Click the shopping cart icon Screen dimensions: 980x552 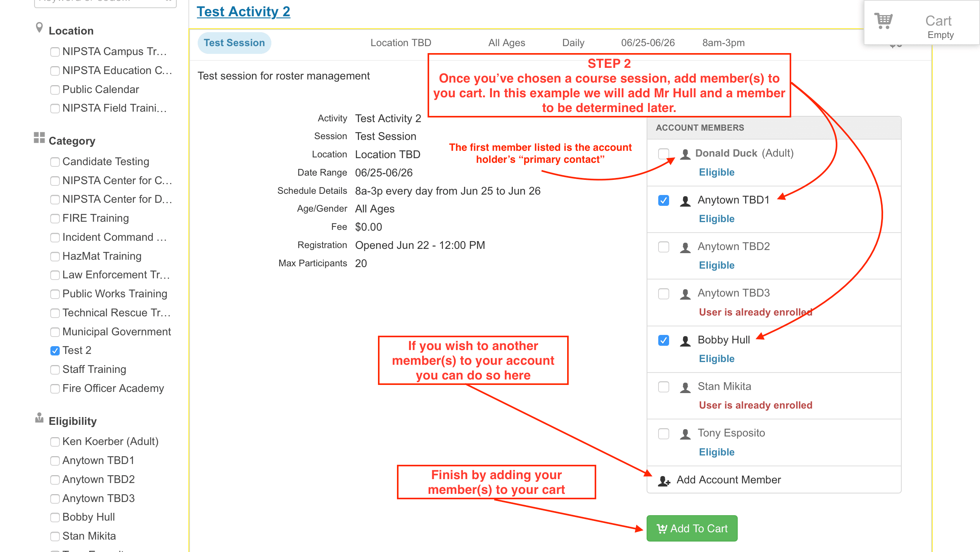pos(883,21)
